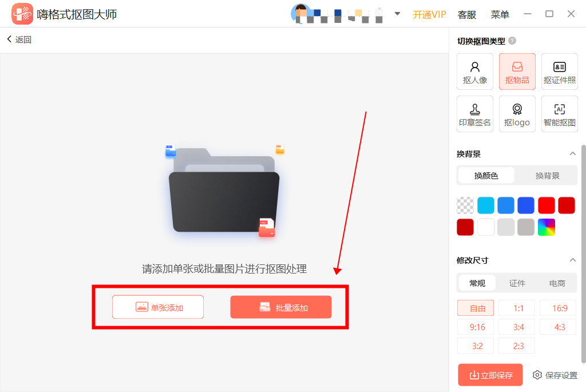Screen dimensions: 586x392
Task: Choose the cyan color swatch
Action: (485, 205)
